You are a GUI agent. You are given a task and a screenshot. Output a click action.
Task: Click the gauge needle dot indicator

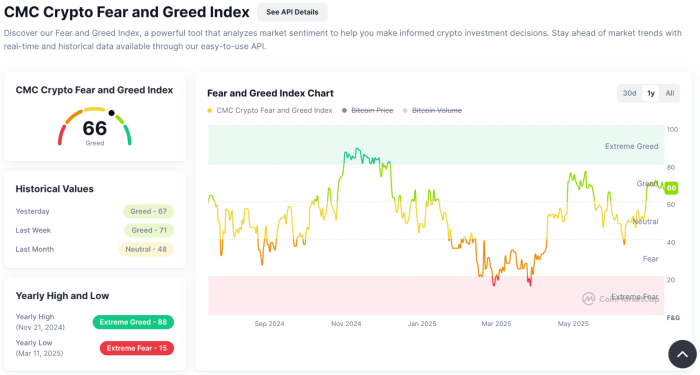tap(112, 113)
